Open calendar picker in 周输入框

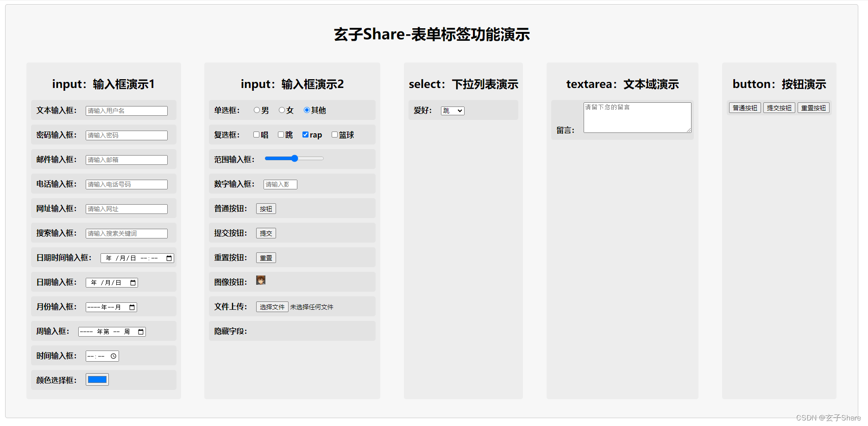click(x=141, y=332)
